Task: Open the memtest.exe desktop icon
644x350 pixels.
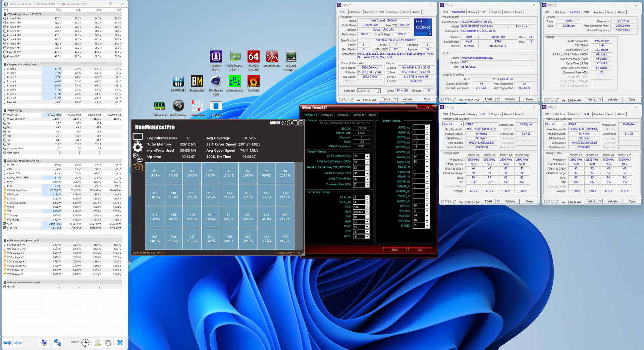Action: (197, 108)
